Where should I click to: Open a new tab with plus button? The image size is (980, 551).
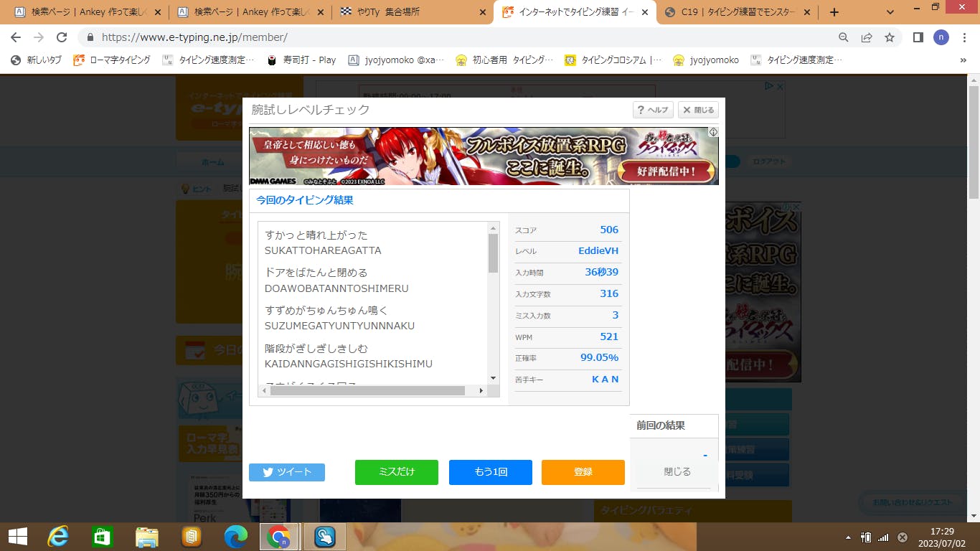(x=834, y=12)
